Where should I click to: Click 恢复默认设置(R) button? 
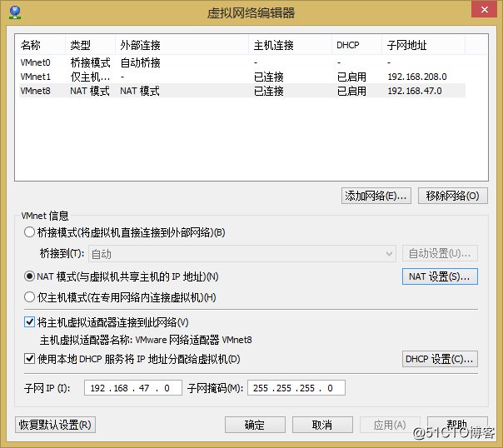55,425
